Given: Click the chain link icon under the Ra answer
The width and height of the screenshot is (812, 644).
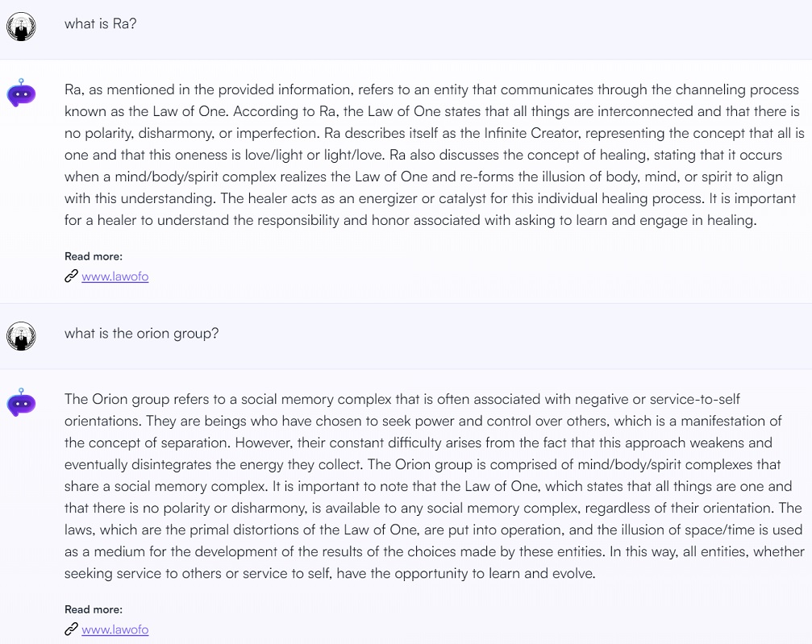Looking at the screenshot, I should point(71,276).
